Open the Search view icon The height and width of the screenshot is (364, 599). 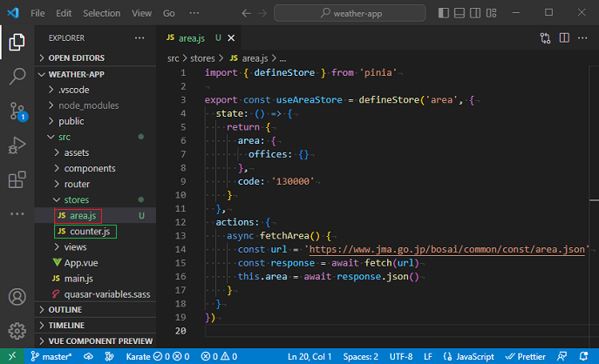click(17, 77)
